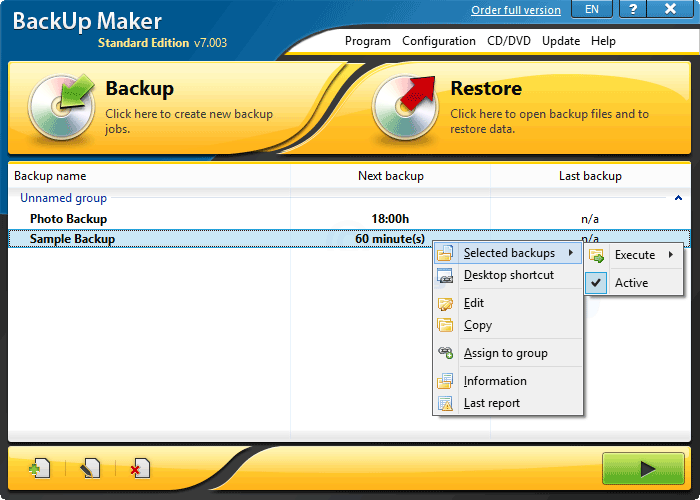Click the Assign to group chain icon
Screen dimensions: 700x500
(x=446, y=353)
